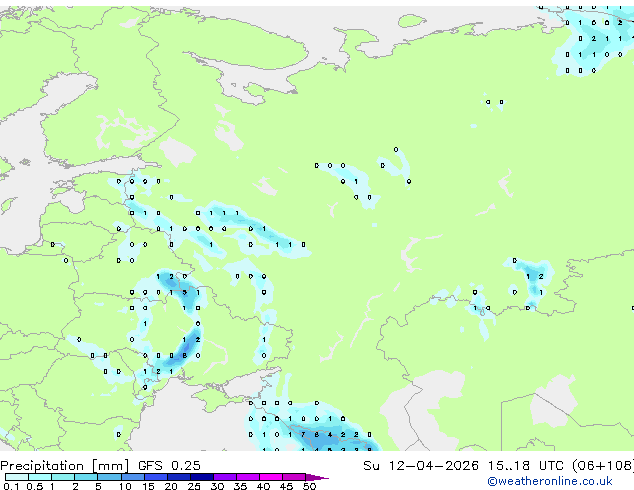Select the 15–20 mm legend swatch
Viewport: 634px width, 490px height.
click(x=156, y=477)
